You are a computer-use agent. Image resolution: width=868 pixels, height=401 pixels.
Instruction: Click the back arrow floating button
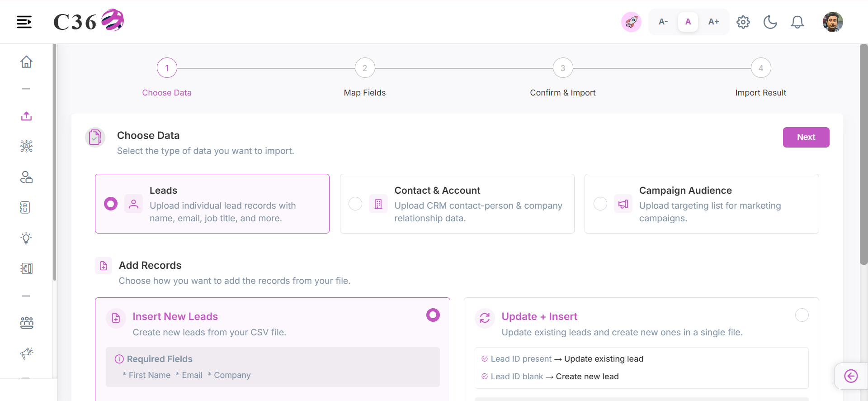click(851, 376)
